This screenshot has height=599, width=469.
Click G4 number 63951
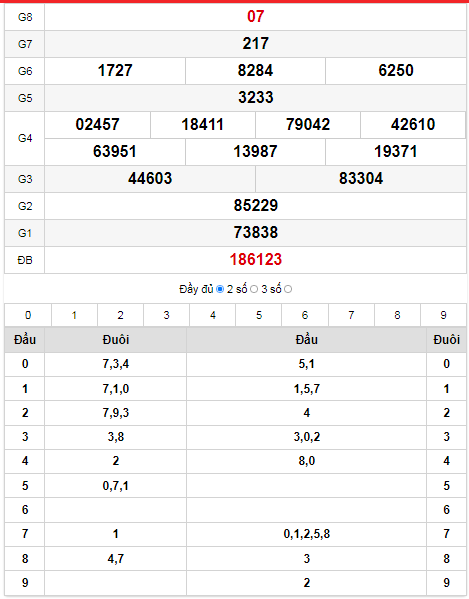pyautogui.click(x=115, y=152)
